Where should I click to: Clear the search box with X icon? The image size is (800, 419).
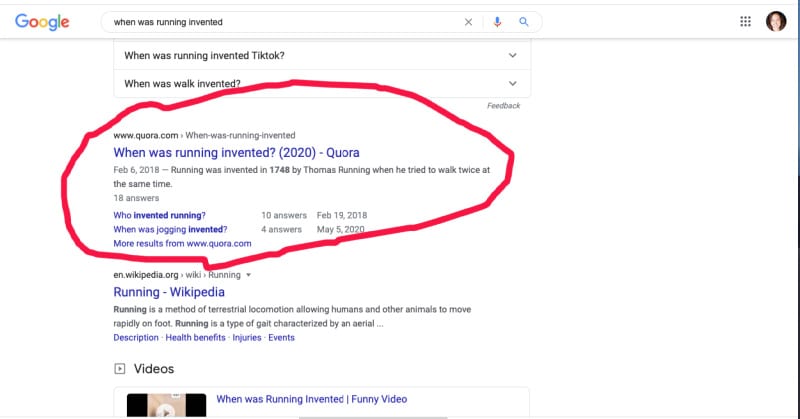pos(468,22)
